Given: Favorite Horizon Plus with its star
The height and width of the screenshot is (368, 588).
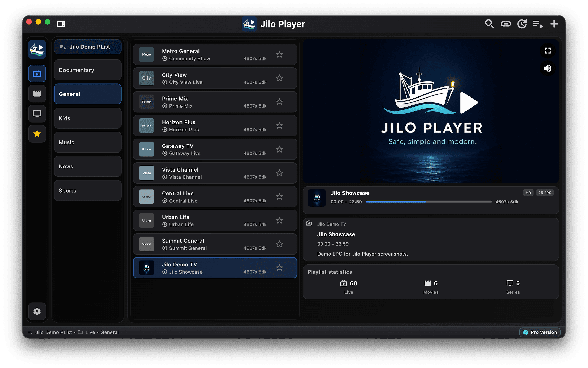Looking at the screenshot, I should coord(280,126).
